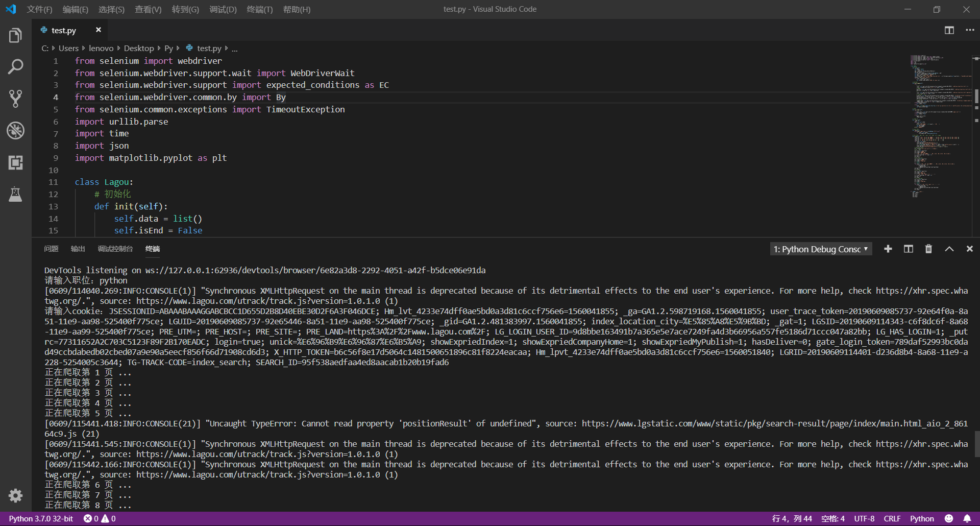Open the 调试(D) menu
The image size is (980, 526).
point(223,9)
